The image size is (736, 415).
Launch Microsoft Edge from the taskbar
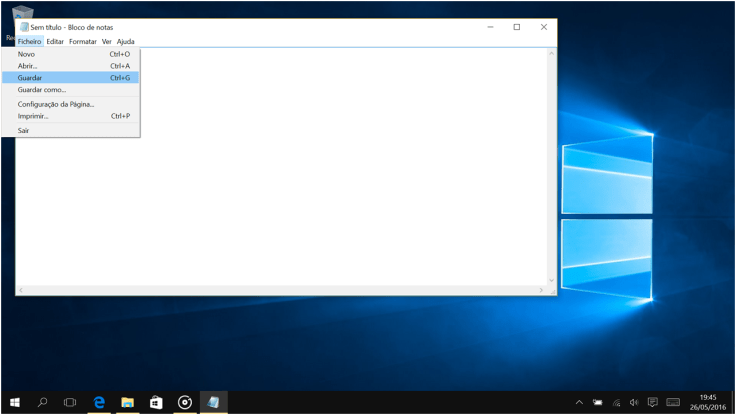click(99, 402)
